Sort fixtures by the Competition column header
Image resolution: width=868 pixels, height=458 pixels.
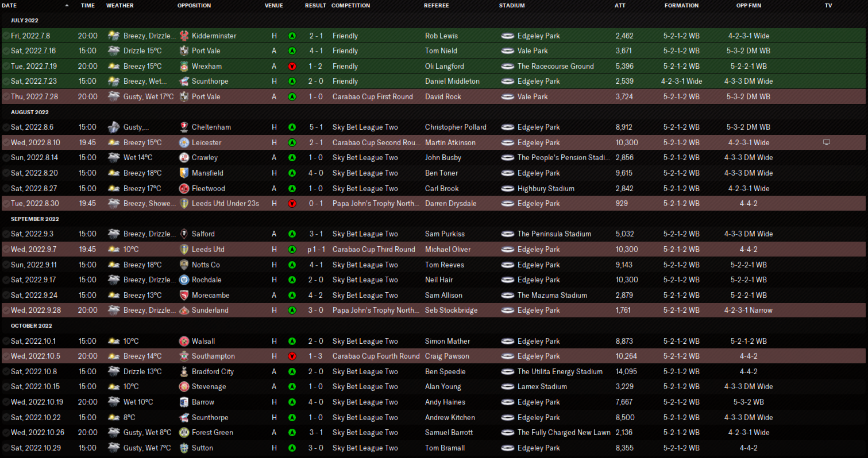click(x=350, y=5)
